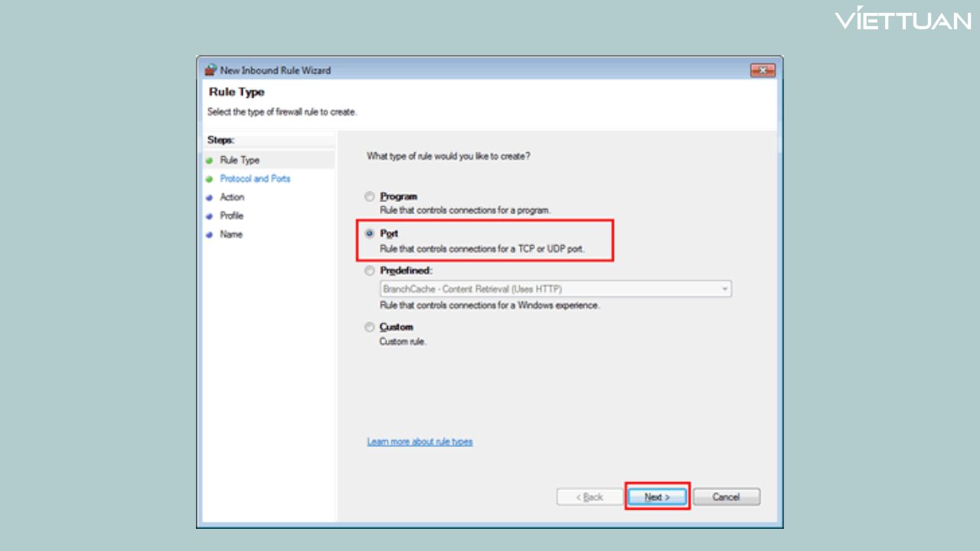Select the Program rule type radio button

pos(371,197)
